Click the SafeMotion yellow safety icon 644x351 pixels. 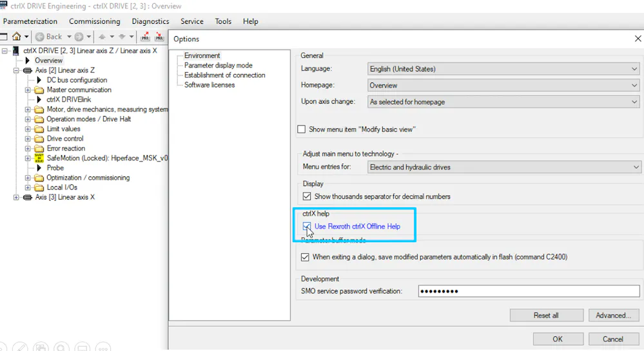point(39,158)
